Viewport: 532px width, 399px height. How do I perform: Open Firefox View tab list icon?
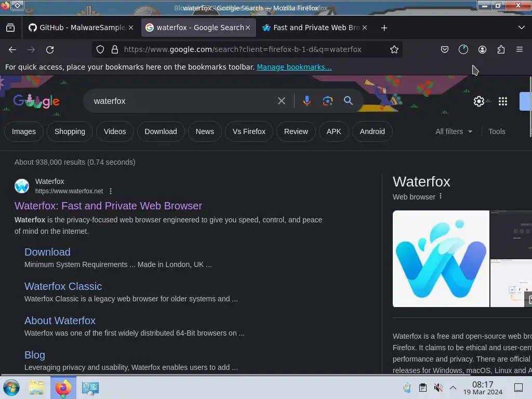[10, 28]
